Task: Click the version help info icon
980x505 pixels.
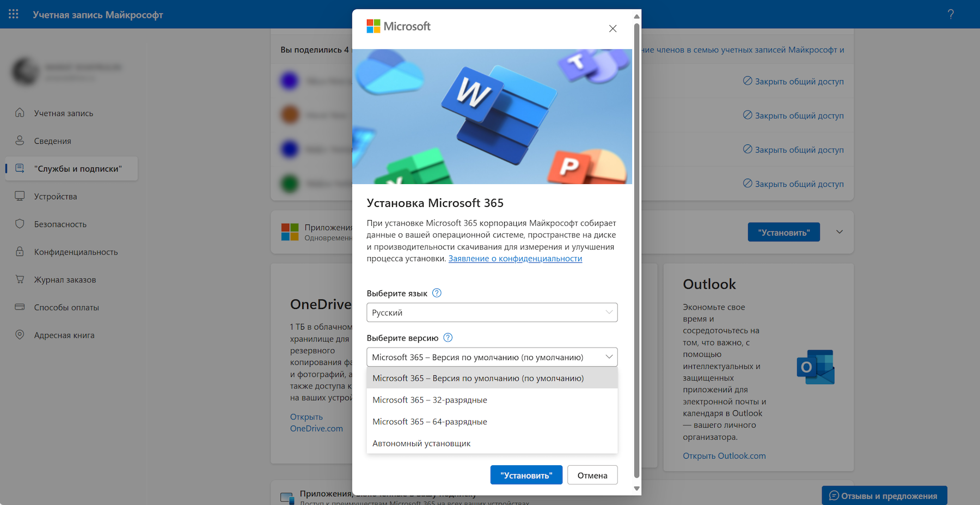Action: (448, 338)
